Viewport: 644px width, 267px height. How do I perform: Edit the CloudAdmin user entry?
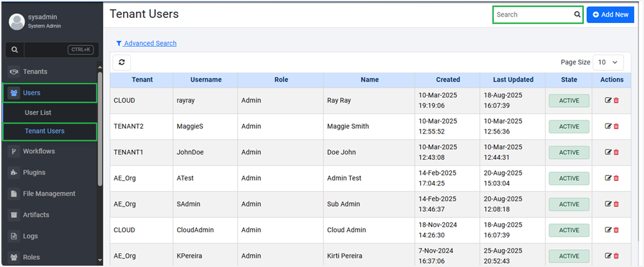(608, 230)
